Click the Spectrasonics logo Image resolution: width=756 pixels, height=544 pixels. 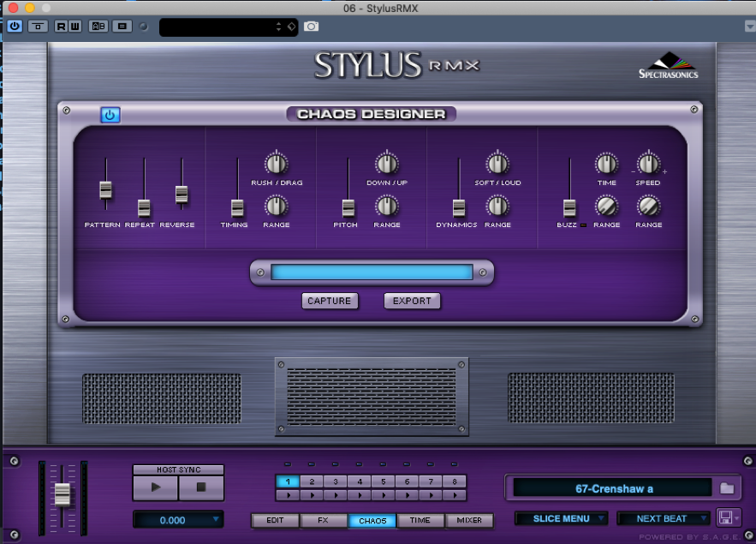coord(669,66)
